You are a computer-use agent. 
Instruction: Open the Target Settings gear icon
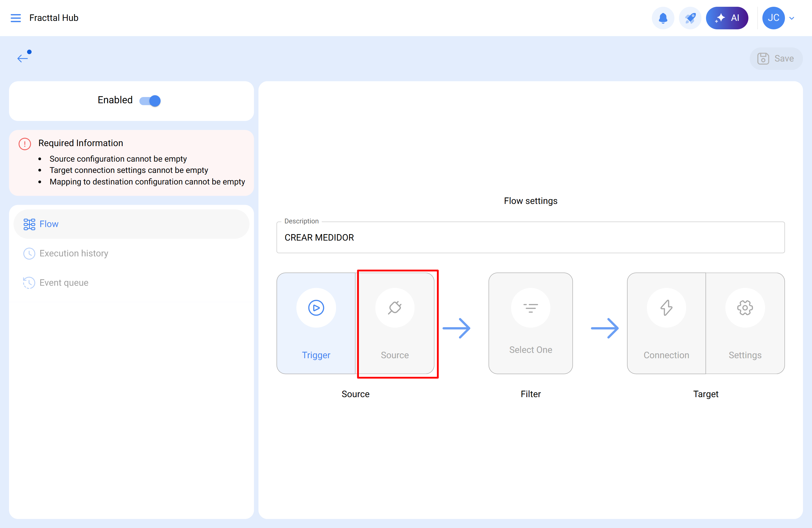[x=745, y=307]
